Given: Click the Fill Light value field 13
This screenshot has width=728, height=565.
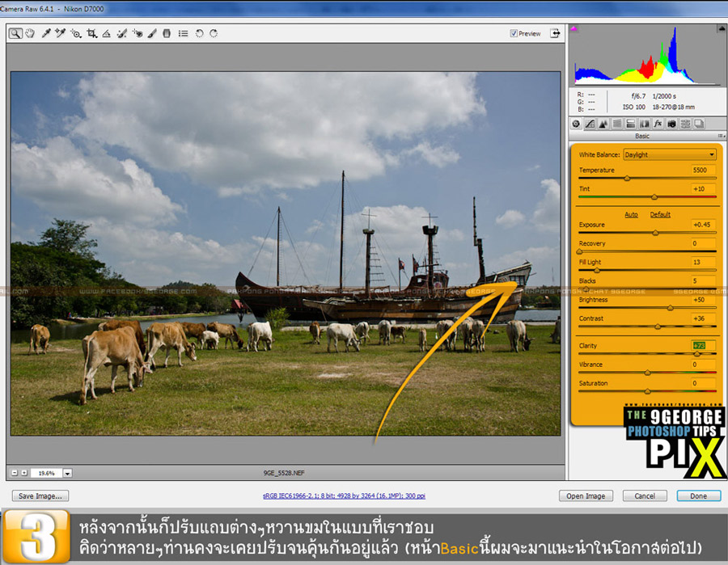Looking at the screenshot, I should 703,262.
